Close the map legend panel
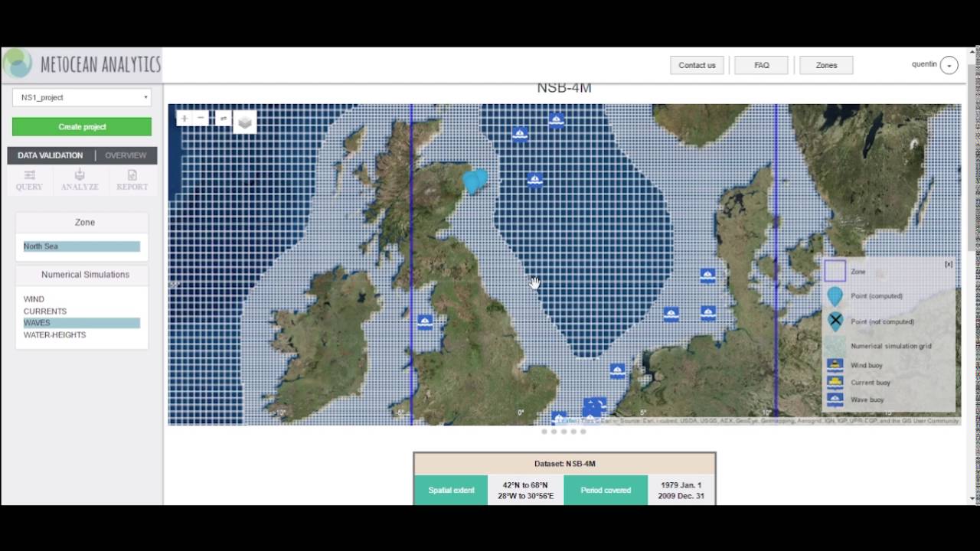The height and width of the screenshot is (551, 980). point(949,264)
